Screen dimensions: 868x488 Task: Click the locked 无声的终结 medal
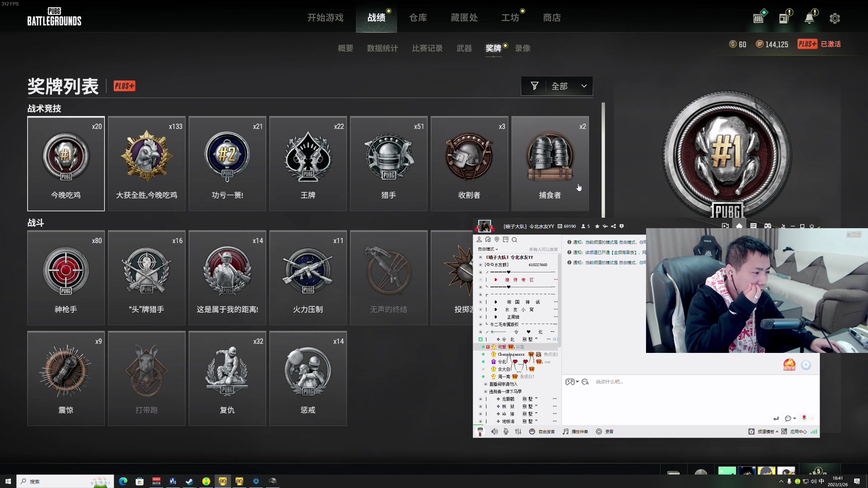pos(389,278)
